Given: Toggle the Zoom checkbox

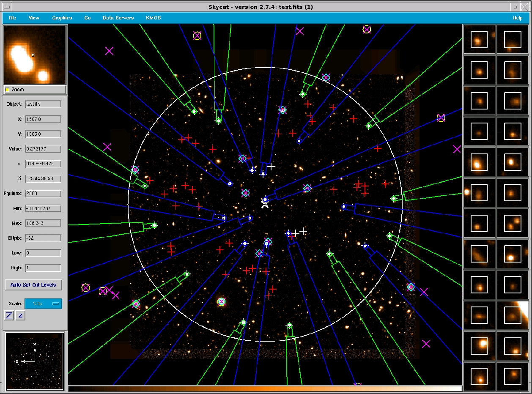Looking at the screenshot, I should tap(8, 90).
